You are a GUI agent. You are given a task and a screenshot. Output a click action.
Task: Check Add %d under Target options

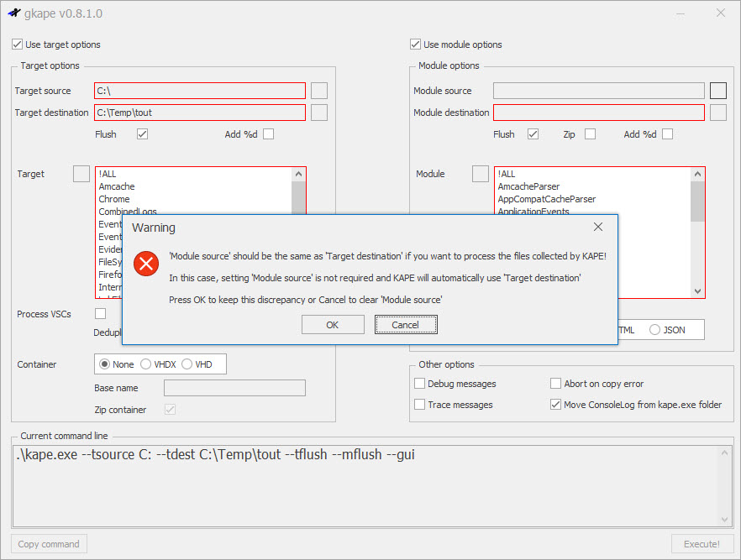[269, 134]
